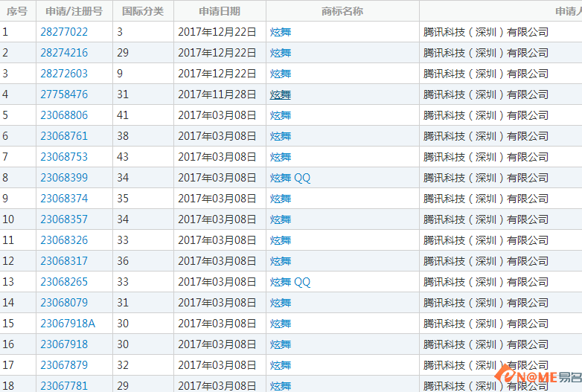Viewport: 582px width, 392px height.
Task: Click application number 23068265
Action: 64,282
